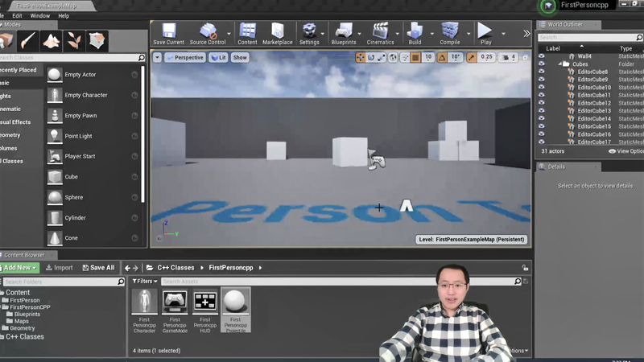The width and height of the screenshot is (644, 362).
Task: Click the Save Current toolbar icon
Action: [x=169, y=34]
